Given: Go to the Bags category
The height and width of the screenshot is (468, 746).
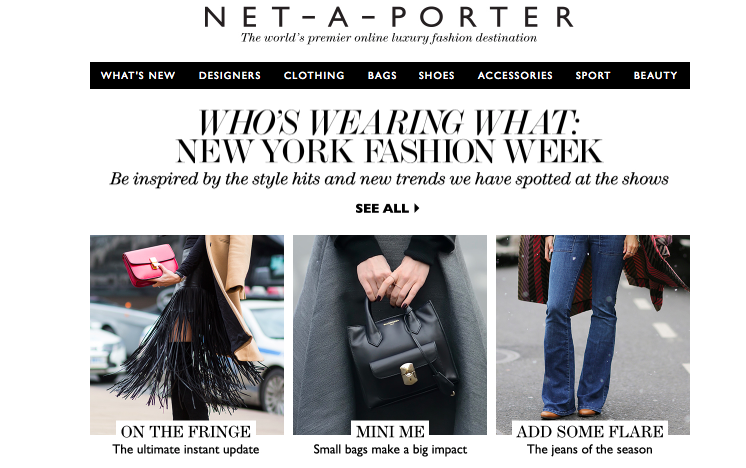Looking at the screenshot, I should click(382, 76).
